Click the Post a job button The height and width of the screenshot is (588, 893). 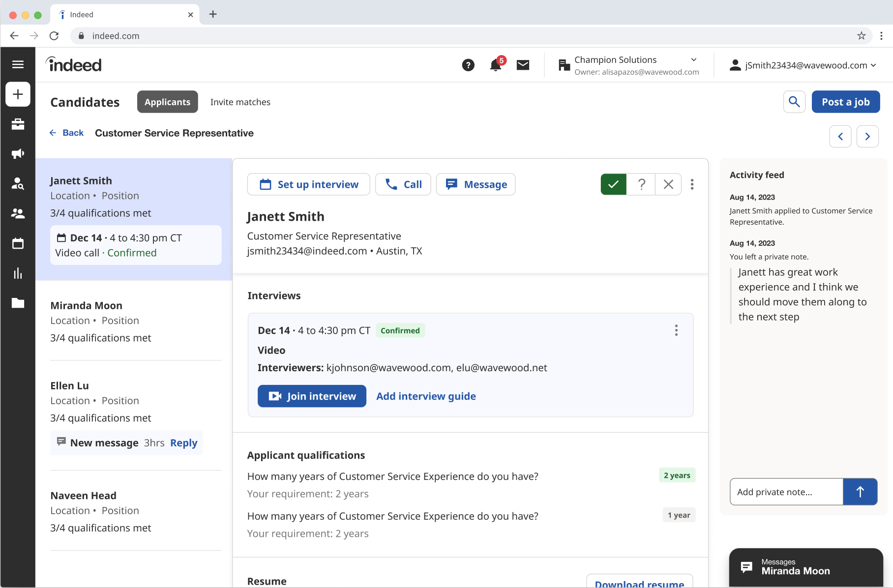(845, 102)
